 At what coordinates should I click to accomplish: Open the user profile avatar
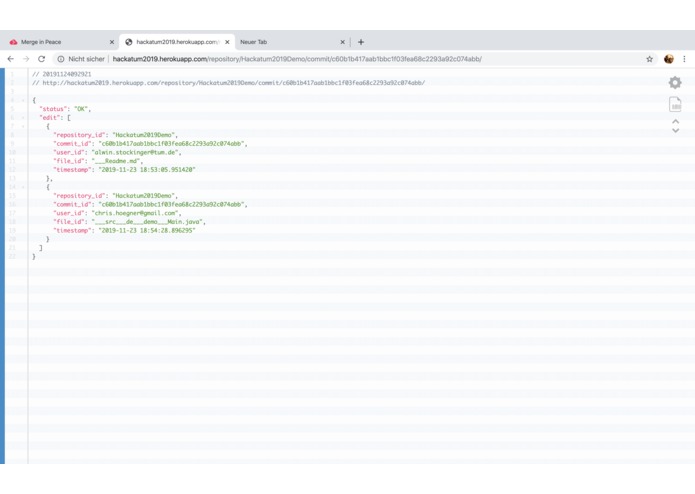pyautogui.click(x=668, y=59)
